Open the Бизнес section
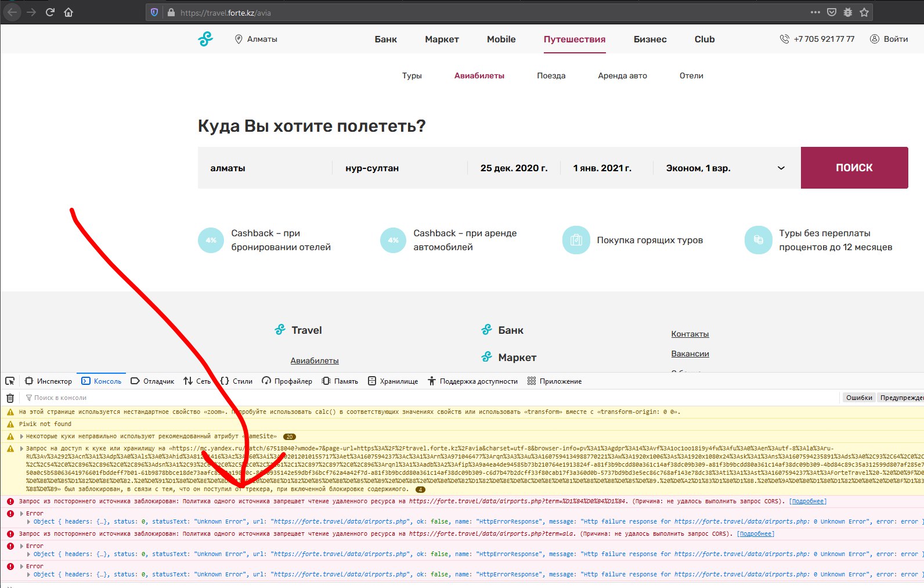 point(650,39)
